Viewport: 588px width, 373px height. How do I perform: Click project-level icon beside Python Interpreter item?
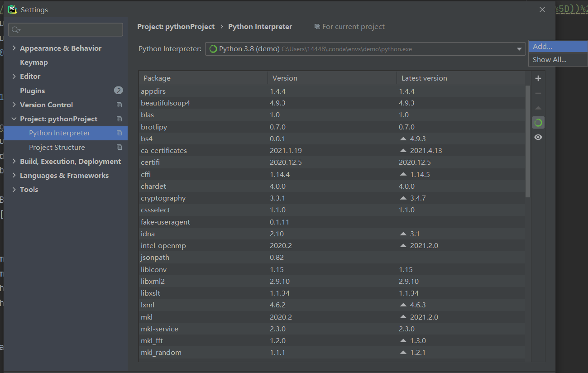(119, 133)
